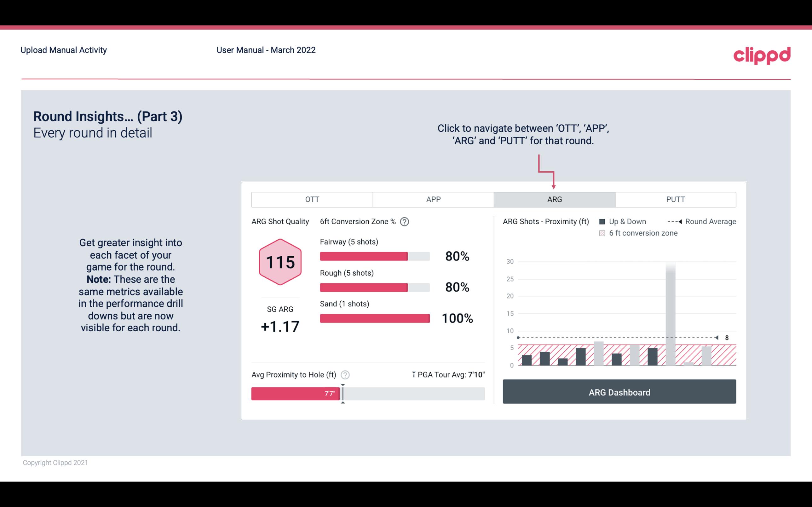Select the OTT tab

coord(311,200)
